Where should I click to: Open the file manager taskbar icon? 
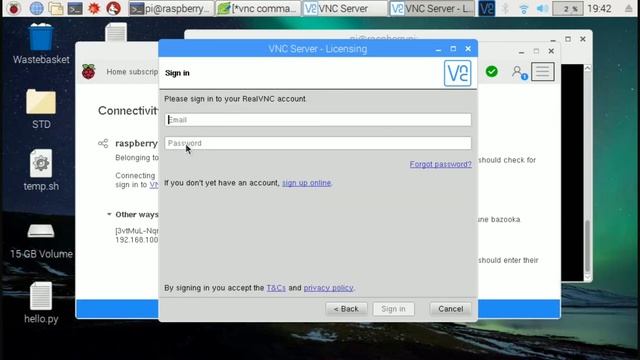pyautogui.click(x=56, y=8)
